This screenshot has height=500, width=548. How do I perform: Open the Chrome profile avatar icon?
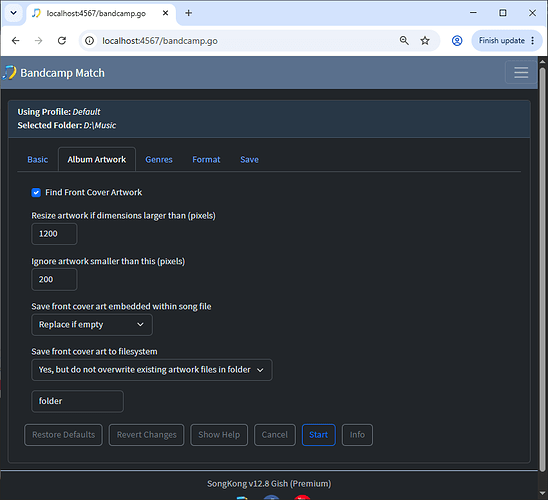457,41
